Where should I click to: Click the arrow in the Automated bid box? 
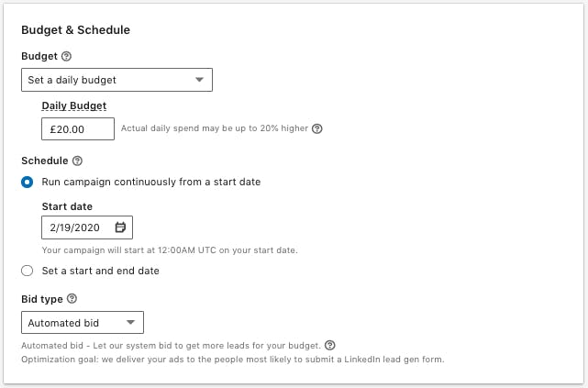tap(130, 322)
